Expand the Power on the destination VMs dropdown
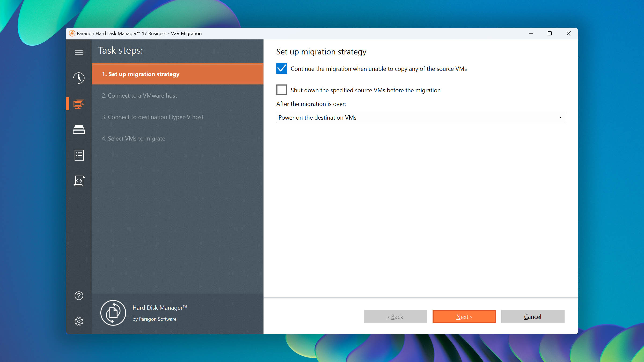Image resolution: width=644 pixels, height=362 pixels. point(420,117)
